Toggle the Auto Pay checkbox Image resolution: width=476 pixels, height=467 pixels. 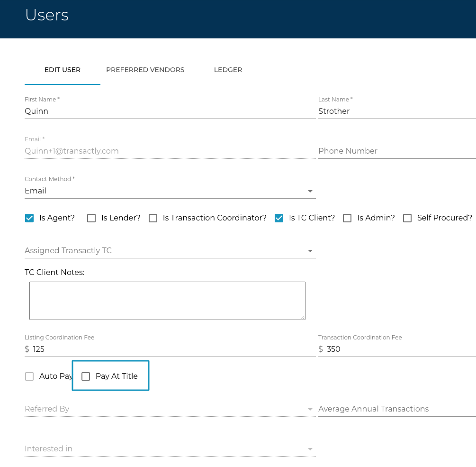tap(29, 376)
